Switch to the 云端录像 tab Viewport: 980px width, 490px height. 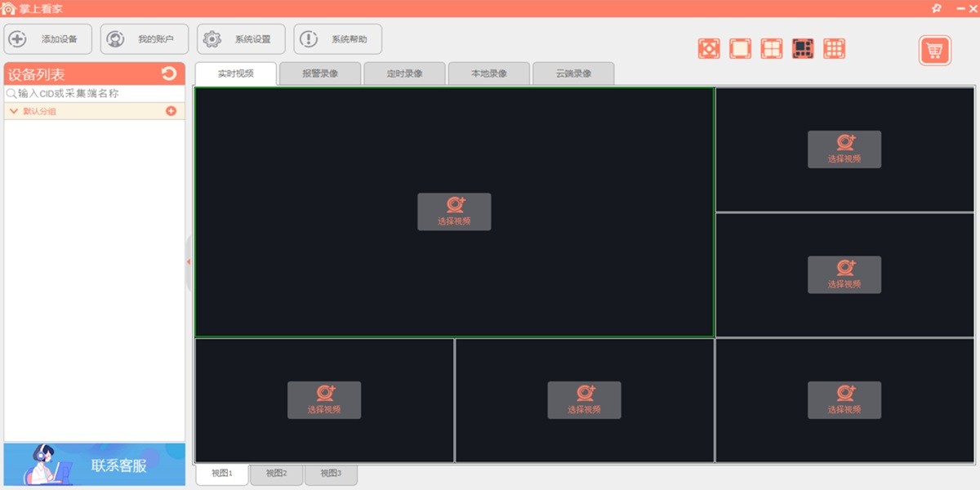pyautogui.click(x=573, y=73)
